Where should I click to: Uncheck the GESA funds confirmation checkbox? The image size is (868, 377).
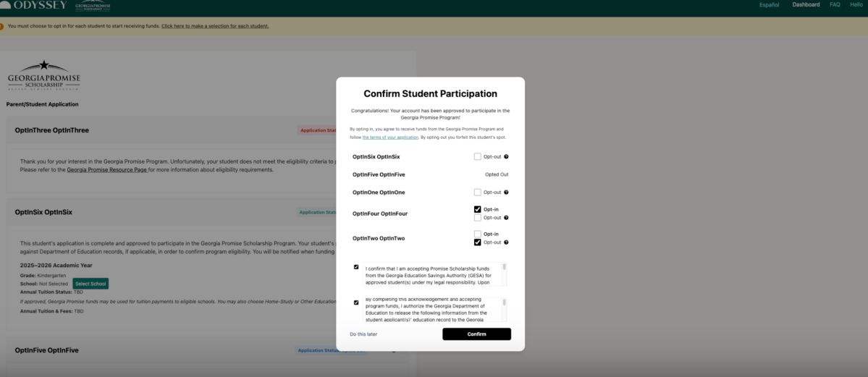356,267
